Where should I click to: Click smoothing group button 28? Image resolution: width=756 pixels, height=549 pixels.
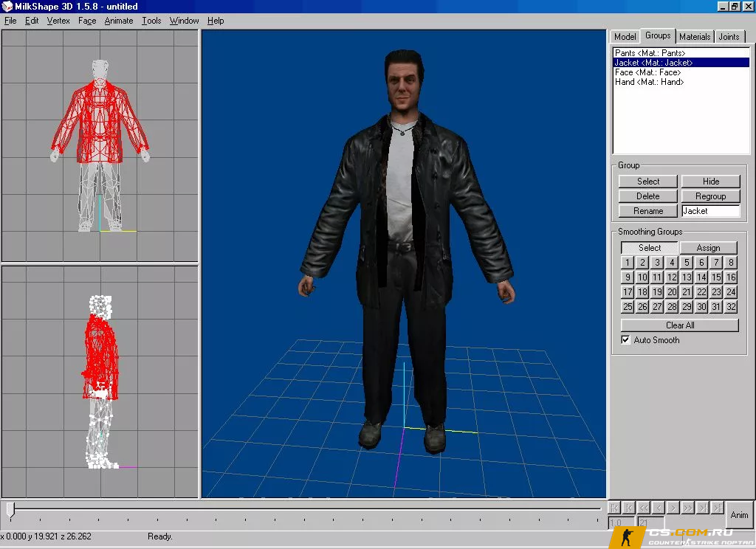coord(672,306)
